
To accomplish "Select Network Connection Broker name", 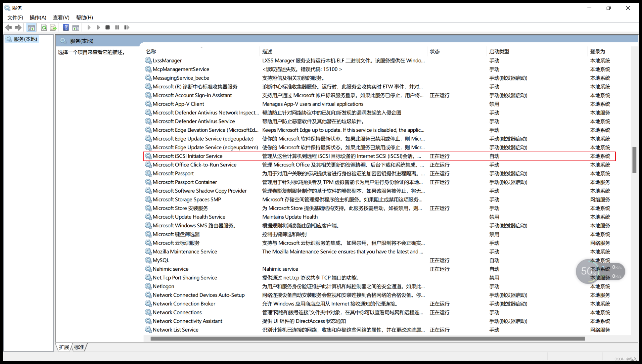I will 184,304.
